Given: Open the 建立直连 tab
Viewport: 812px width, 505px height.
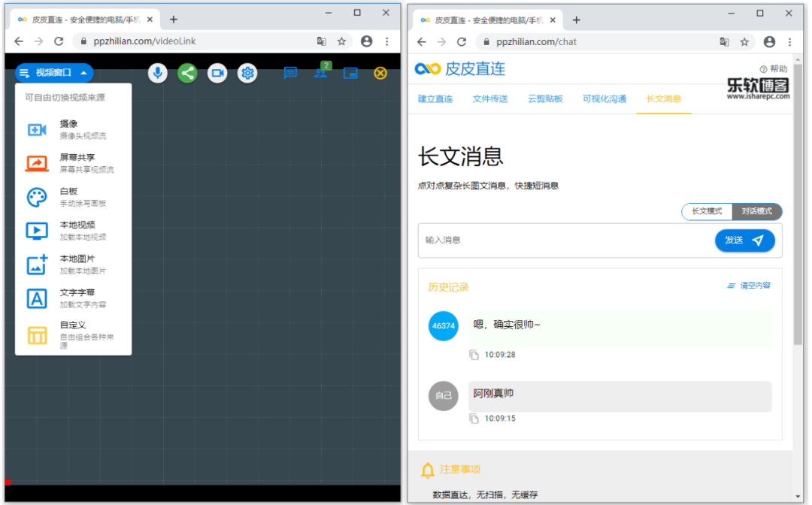Looking at the screenshot, I should click(435, 99).
